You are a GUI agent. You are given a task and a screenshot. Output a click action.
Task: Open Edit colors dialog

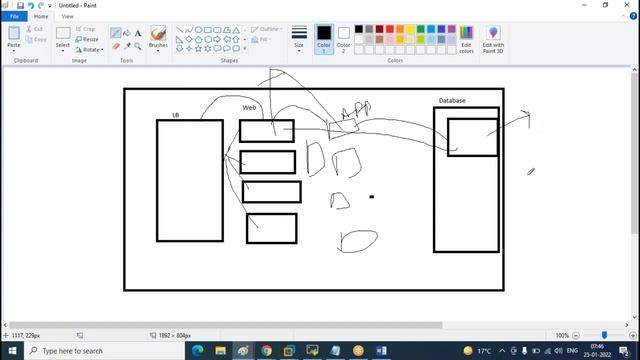click(467, 39)
